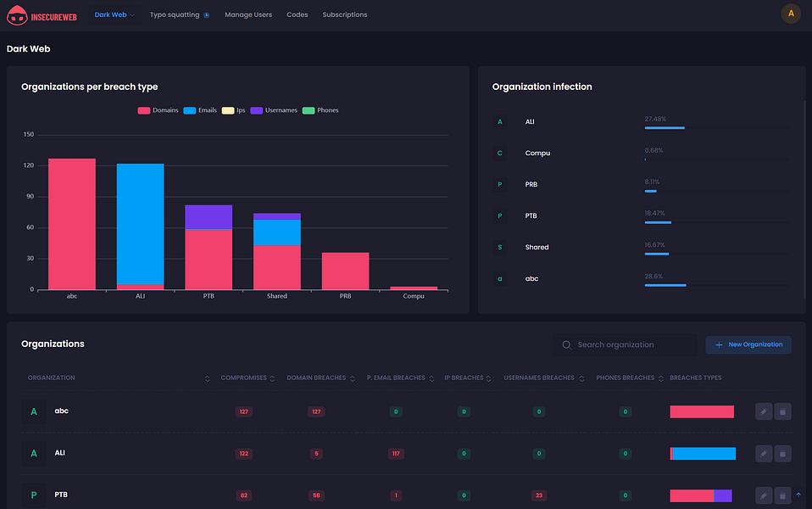The height and width of the screenshot is (509, 812).
Task: Sort table by Compromises column
Action: click(243, 378)
